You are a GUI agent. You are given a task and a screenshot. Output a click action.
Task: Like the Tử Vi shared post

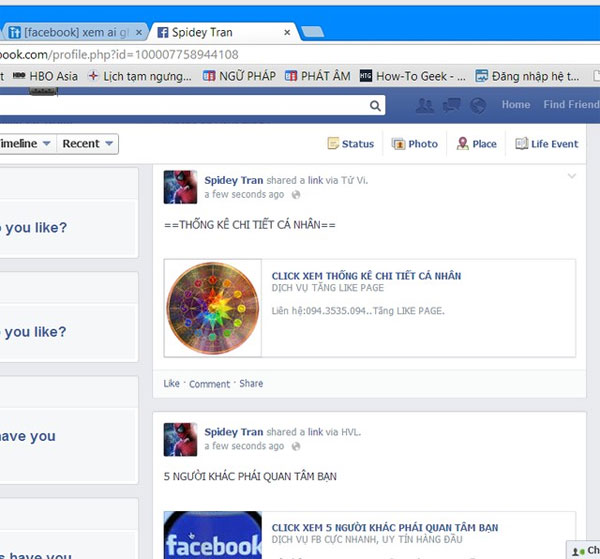coord(171,383)
